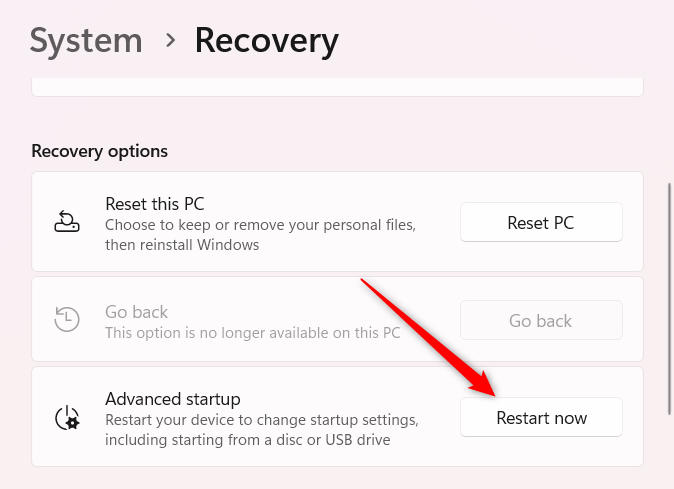Select the Recovery options section heading
The width and height of the screenshot is (674, 489).
tap(100, 151)
